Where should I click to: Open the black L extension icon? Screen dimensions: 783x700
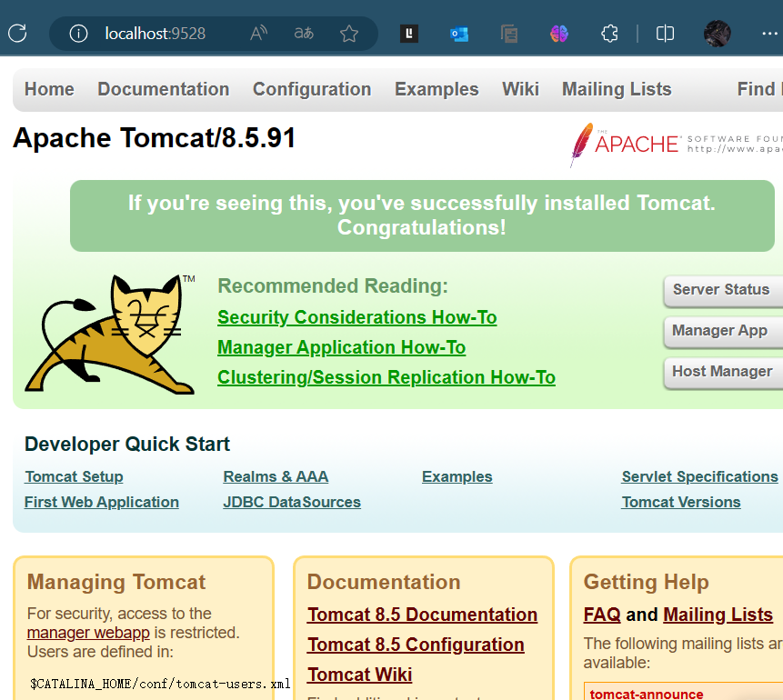click(409, 34)
